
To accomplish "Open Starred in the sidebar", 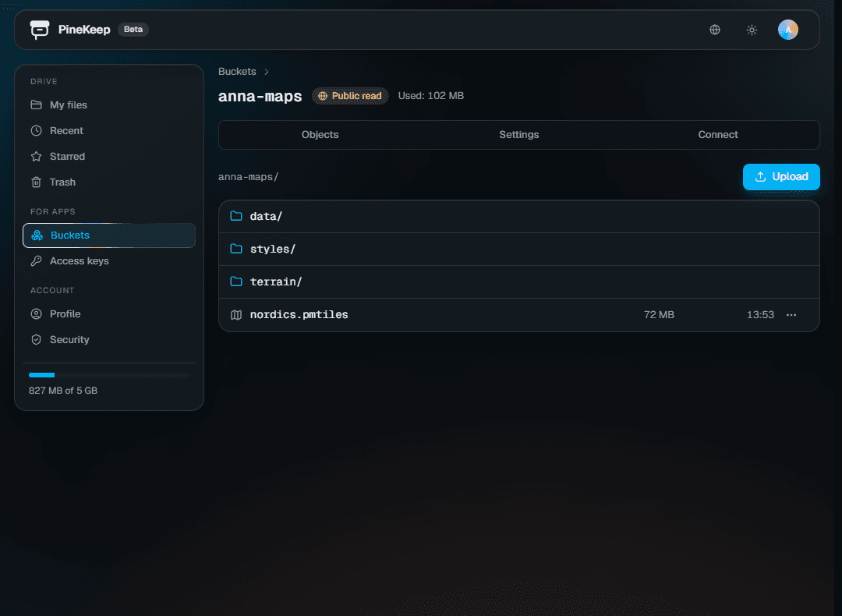I will 109,156.
